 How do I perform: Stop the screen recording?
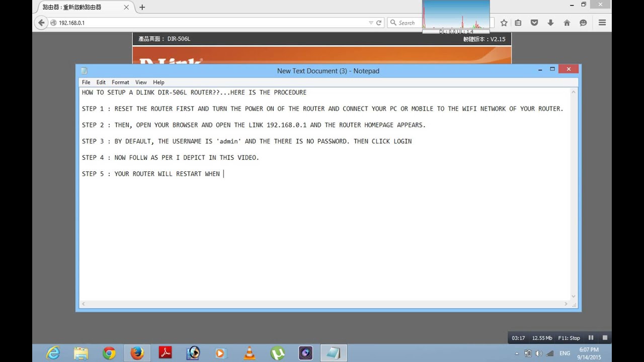605,338
